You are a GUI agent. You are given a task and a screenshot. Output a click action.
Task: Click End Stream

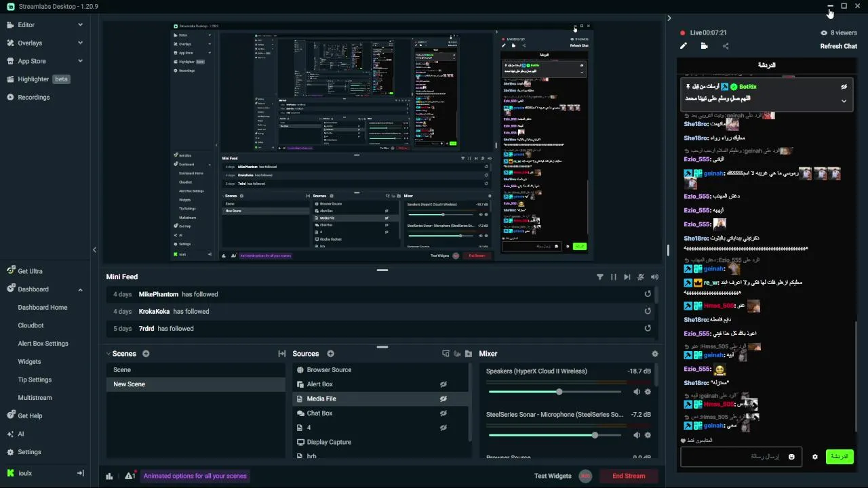click(629, 476)
